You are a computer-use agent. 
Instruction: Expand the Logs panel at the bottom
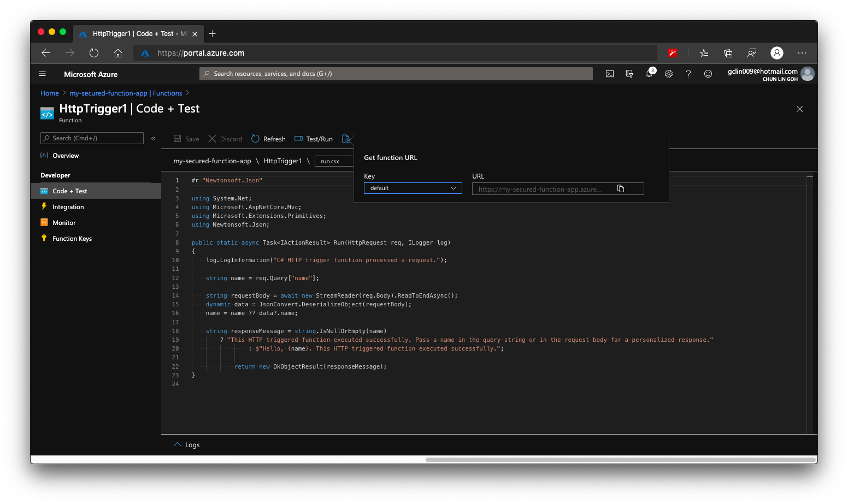pos(186,444)
